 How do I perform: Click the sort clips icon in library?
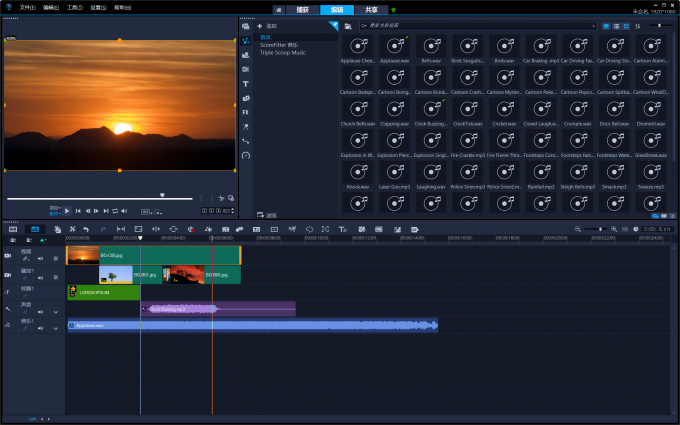638,26
